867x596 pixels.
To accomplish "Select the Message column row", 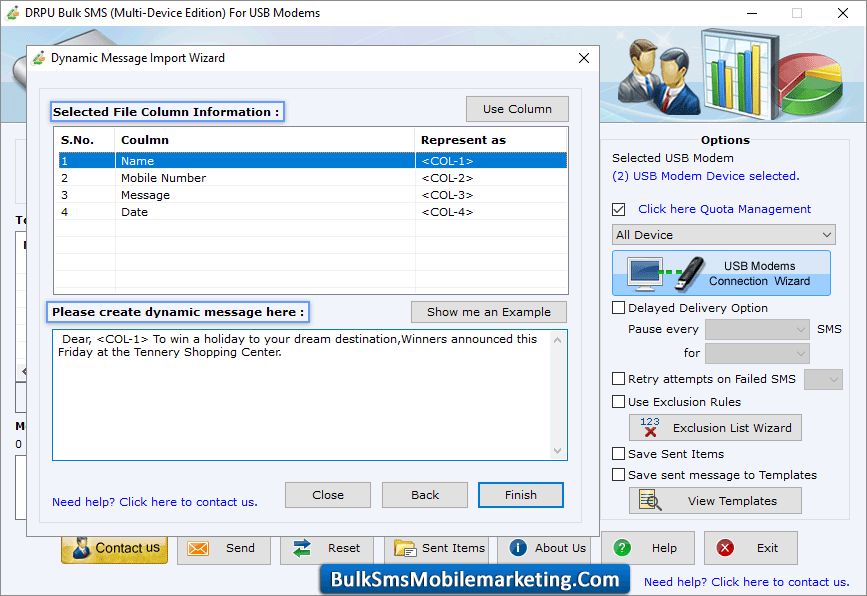I will 312,195.
